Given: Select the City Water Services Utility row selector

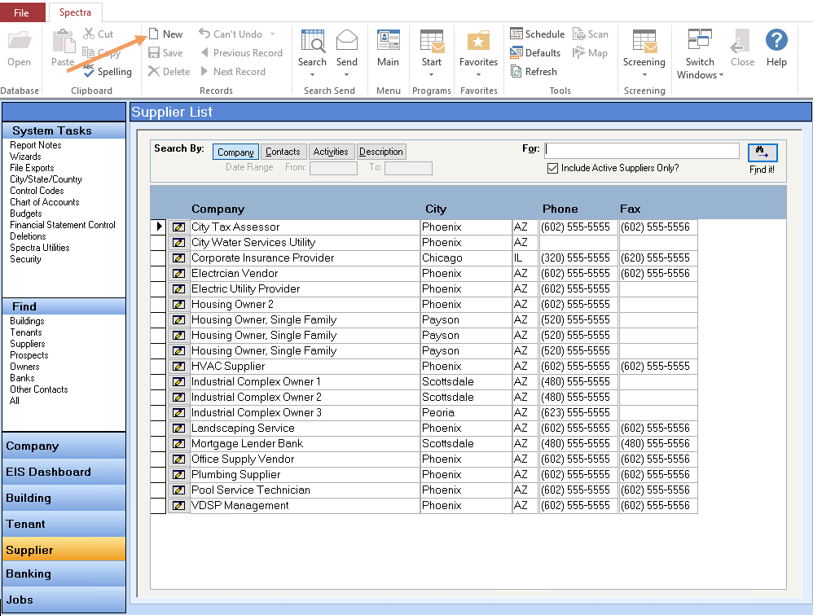Looking at the screenshot, I should tap(158, 243).
